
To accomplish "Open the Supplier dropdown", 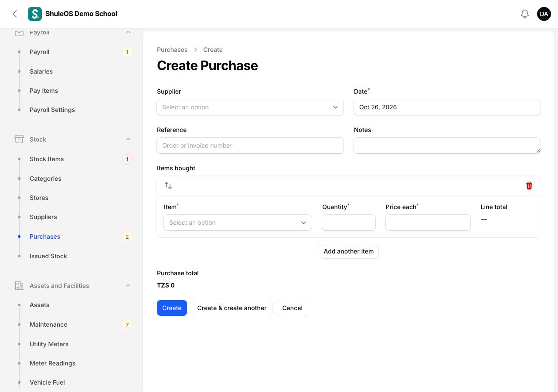I will (x=250, y=107).
